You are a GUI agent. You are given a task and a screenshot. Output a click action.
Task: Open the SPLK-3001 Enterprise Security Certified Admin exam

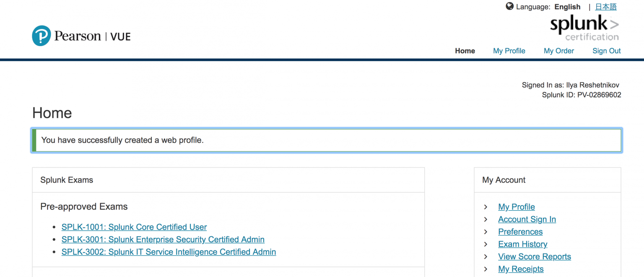(163, 240)
